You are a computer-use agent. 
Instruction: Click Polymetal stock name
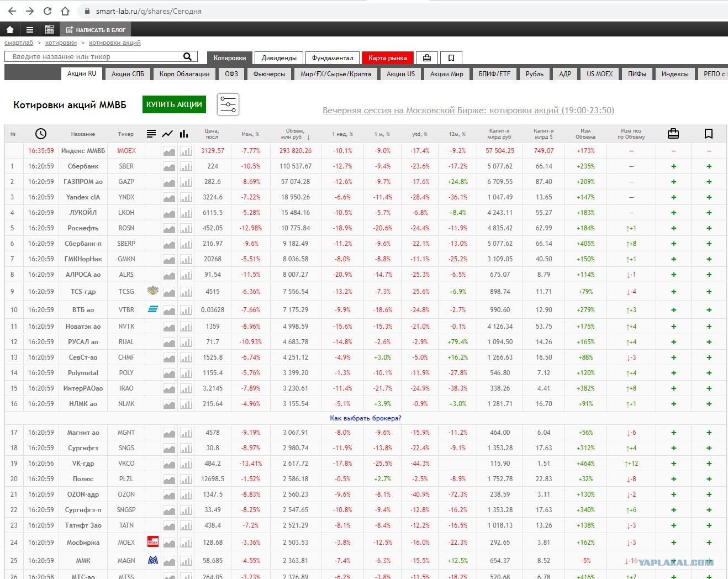pyautogui.click(x=83, y=373)
